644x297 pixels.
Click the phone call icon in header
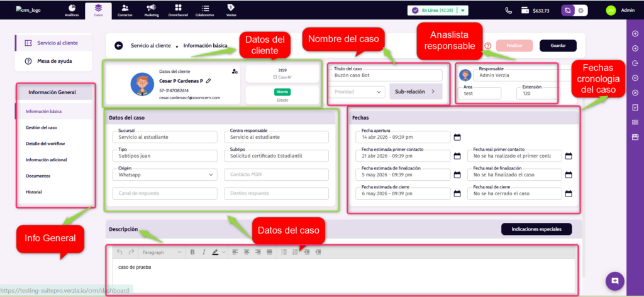(x=509, y=10)
